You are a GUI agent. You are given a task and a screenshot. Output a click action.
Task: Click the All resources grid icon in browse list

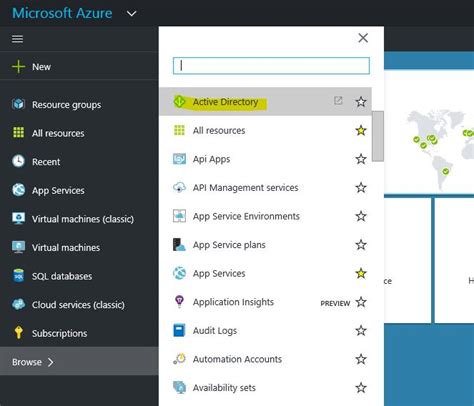pos(179,130)
